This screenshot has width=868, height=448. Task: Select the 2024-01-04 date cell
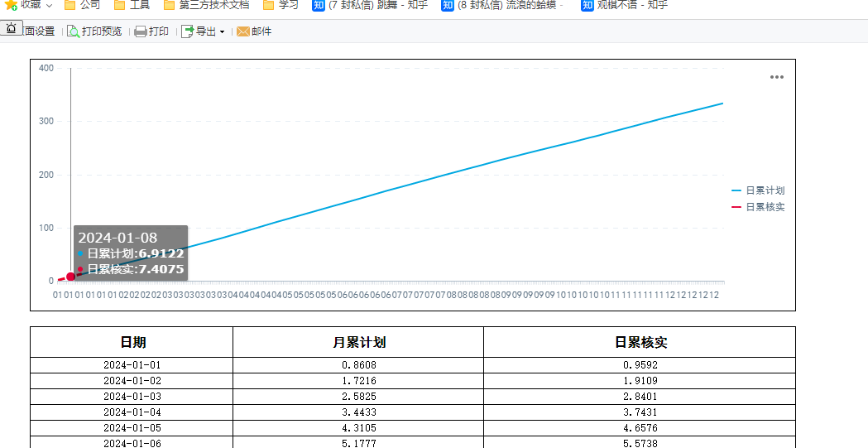click(x=132, y=412)
